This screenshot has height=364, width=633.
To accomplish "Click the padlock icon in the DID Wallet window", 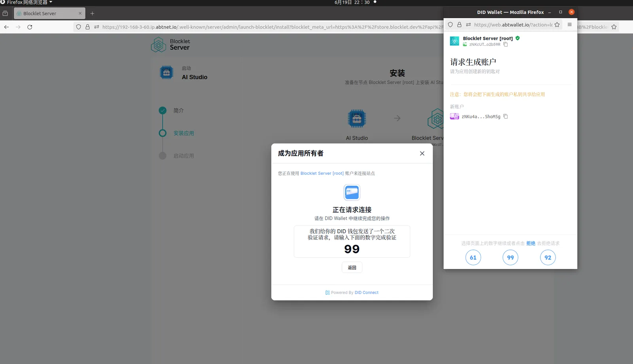I will tap(459, 25).
